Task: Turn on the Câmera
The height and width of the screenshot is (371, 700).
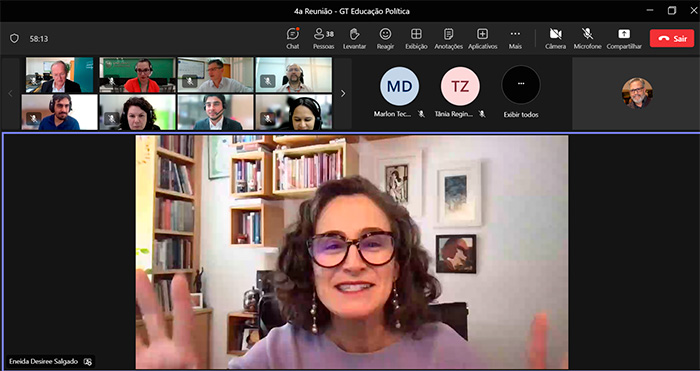Action: point(555,38)
